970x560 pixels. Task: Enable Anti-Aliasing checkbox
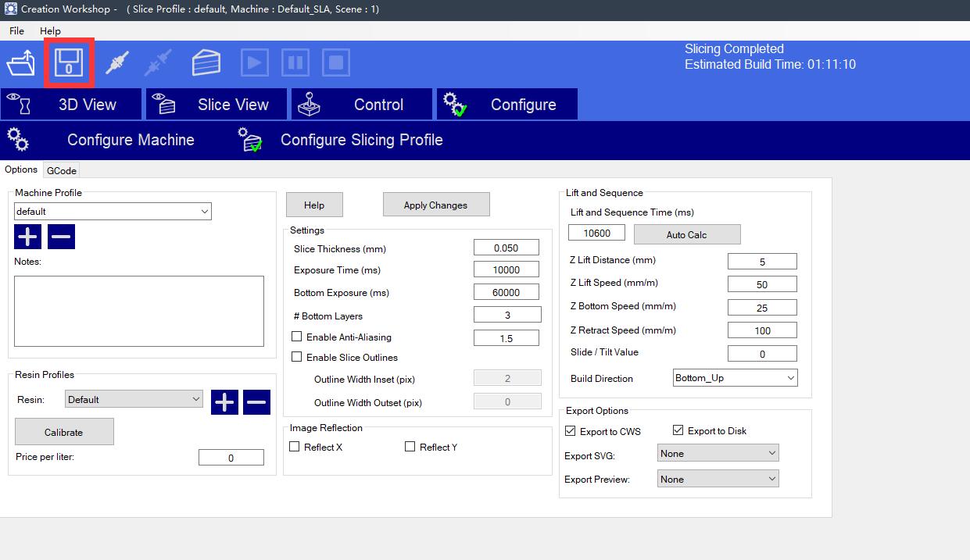coord(297,337)
